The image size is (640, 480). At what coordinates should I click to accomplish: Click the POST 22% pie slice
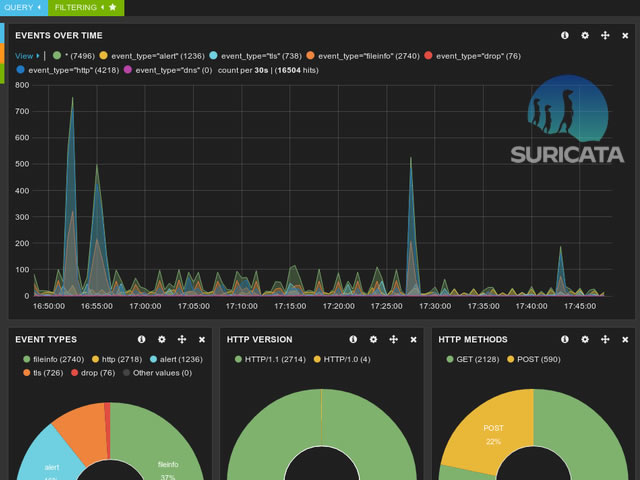tap(494, 433)
